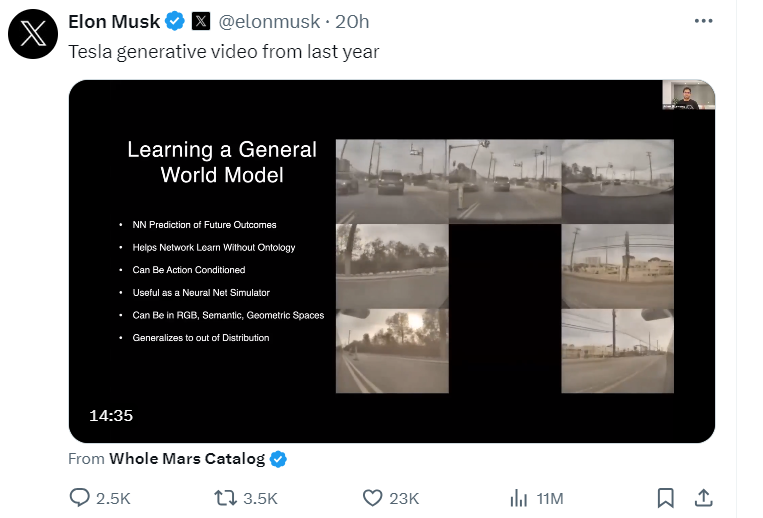Click the X profile avatar logo
The width and height of the screenshot is (763, 518).
(x=33, y=34)
